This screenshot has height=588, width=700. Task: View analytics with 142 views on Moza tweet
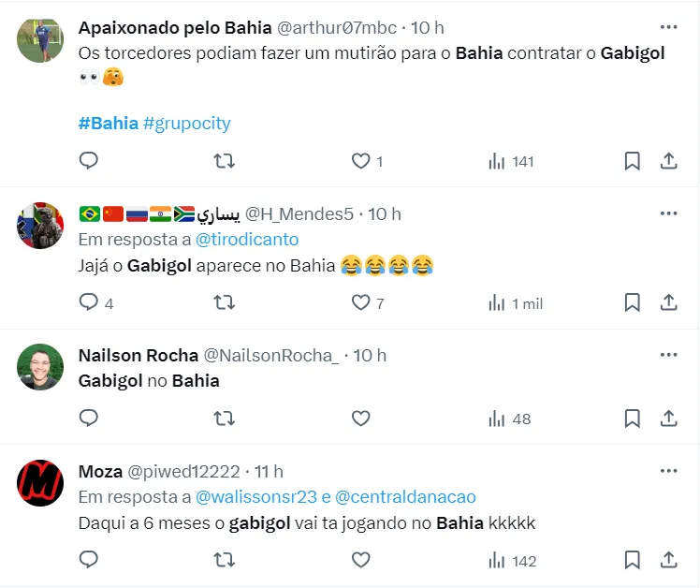click(513, 561)
